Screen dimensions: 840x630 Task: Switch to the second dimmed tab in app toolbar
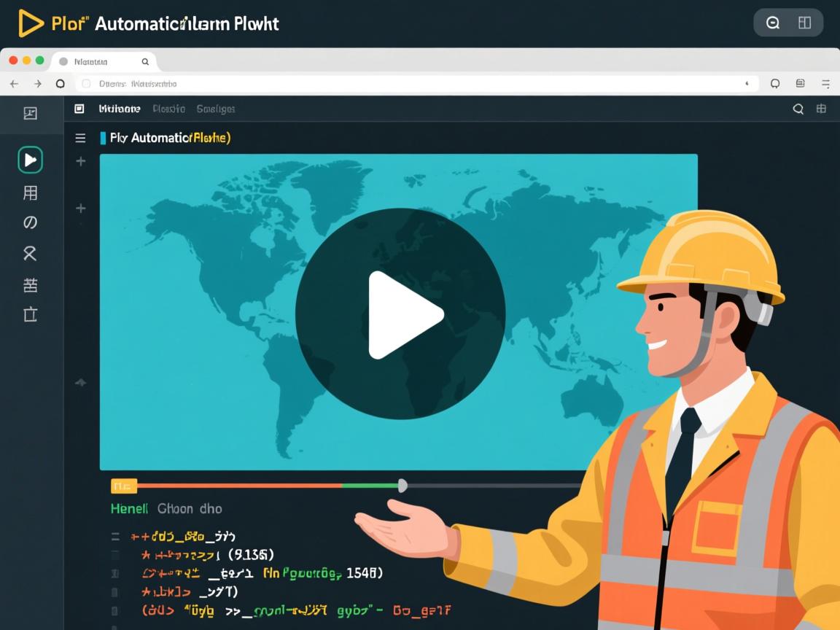point(168,109)
